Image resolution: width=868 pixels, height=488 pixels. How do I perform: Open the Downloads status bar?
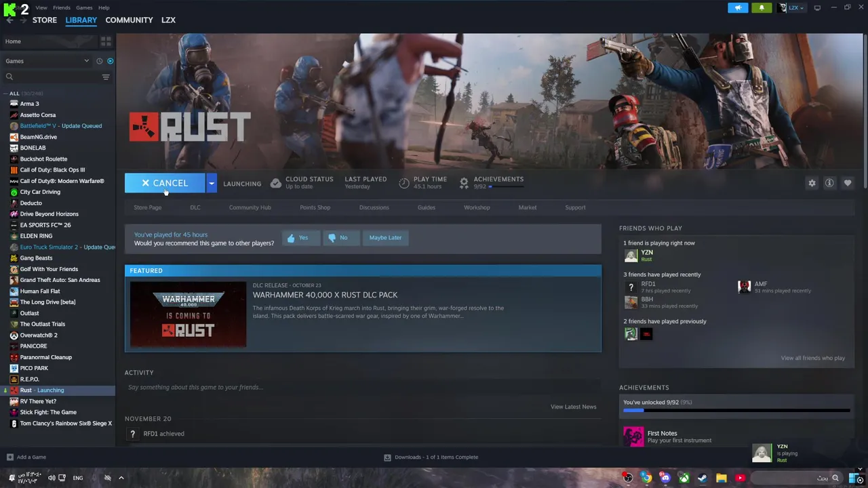click(x=431, y=457)
